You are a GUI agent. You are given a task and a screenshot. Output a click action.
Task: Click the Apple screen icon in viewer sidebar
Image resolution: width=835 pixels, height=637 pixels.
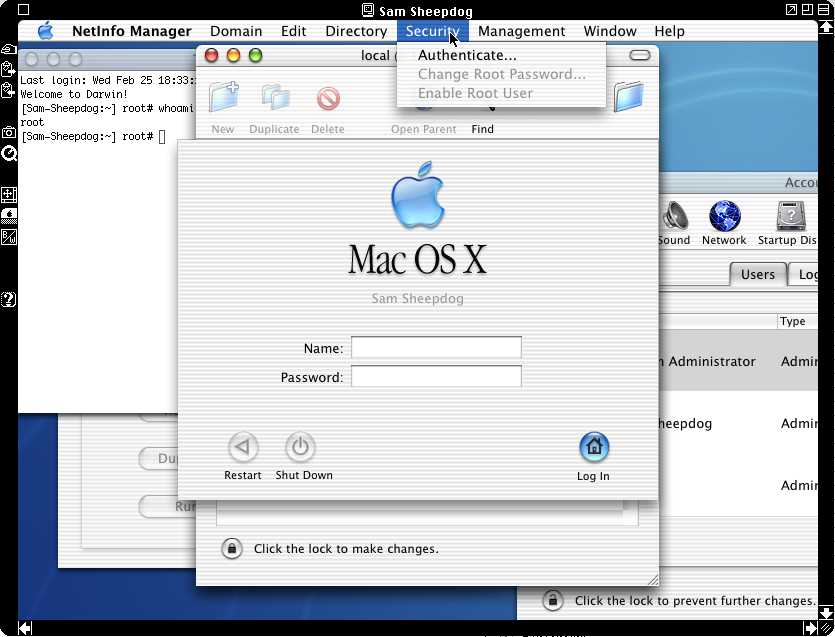pos(9,216)
